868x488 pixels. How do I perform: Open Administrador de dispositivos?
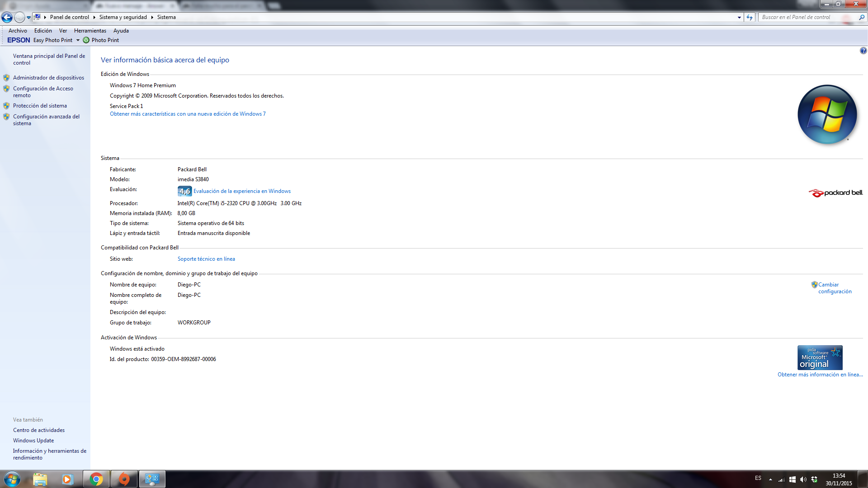coord(48,78)
